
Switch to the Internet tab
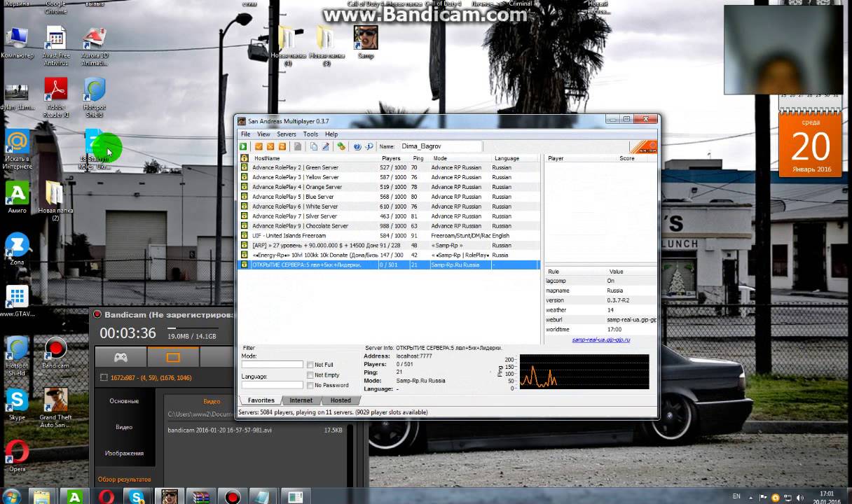(x=301, y=400)
